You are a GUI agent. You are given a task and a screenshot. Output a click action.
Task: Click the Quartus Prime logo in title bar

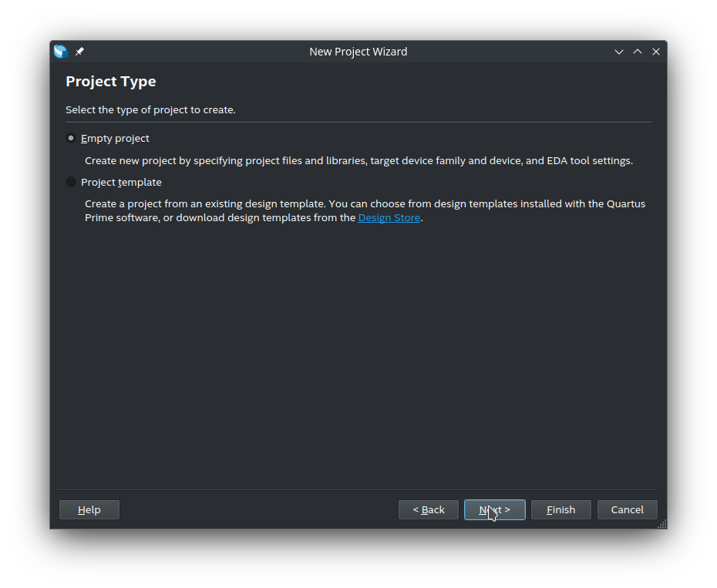tap(61, 52)
